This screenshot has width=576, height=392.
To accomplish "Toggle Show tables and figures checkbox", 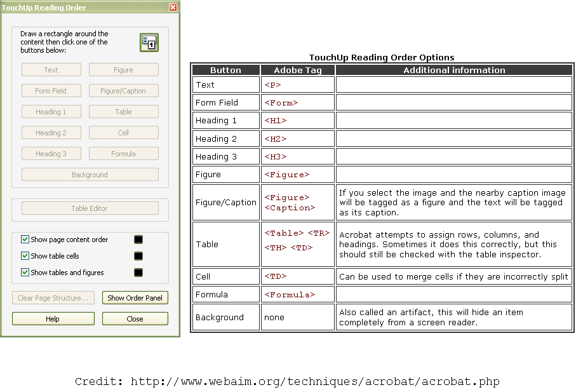I will pyautogui.click(x=25, y=273).
